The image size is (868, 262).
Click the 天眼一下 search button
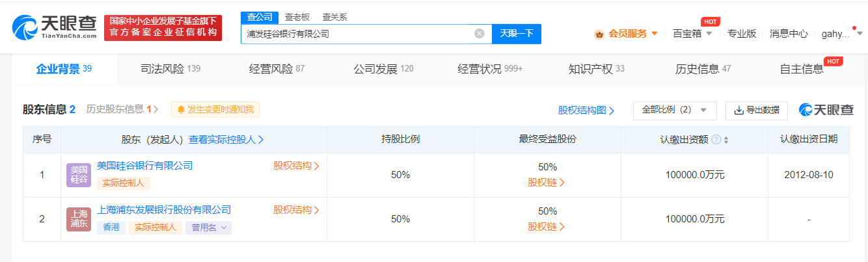(517, 34)
